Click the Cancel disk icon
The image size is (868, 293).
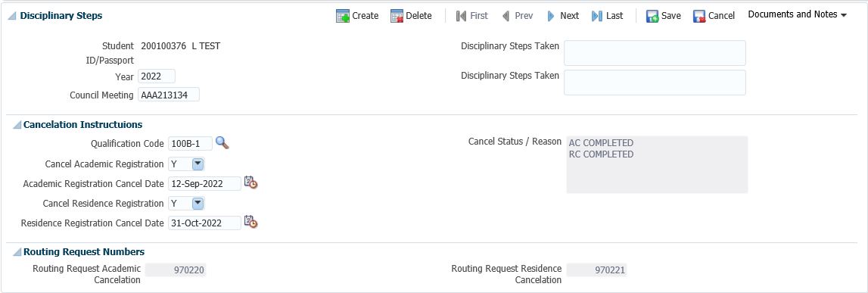(x=699, y=16)
